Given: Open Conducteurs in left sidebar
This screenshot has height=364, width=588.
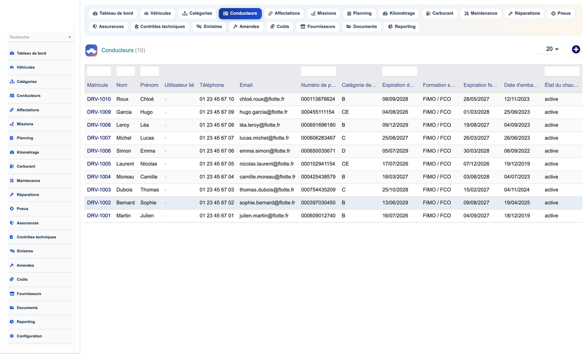Looking at the screenshot, I should click(x=40, y=96).
